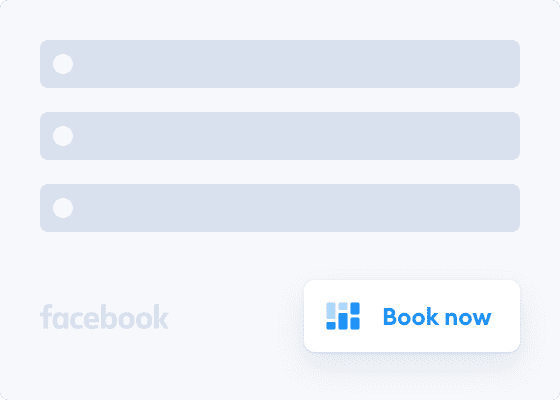Click the 'k' at end of facebook
The image size is (560, 400).
(161, 317)
